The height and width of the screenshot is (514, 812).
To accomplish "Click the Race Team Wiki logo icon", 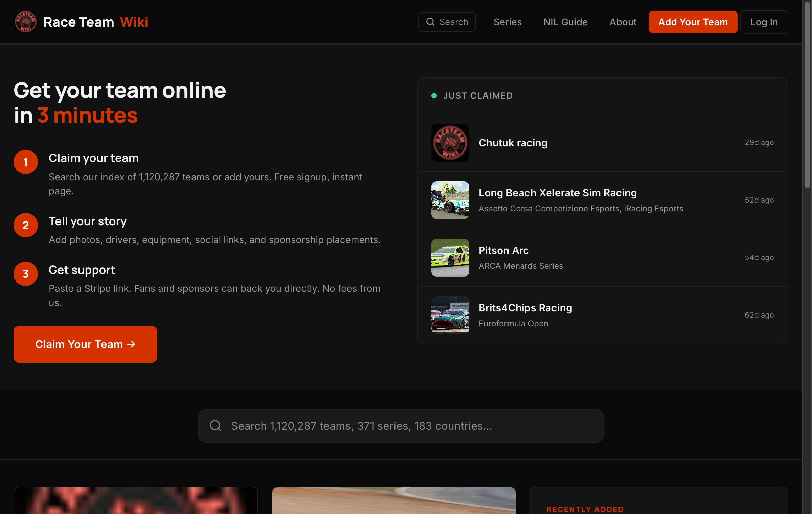I will click(25, 22).
